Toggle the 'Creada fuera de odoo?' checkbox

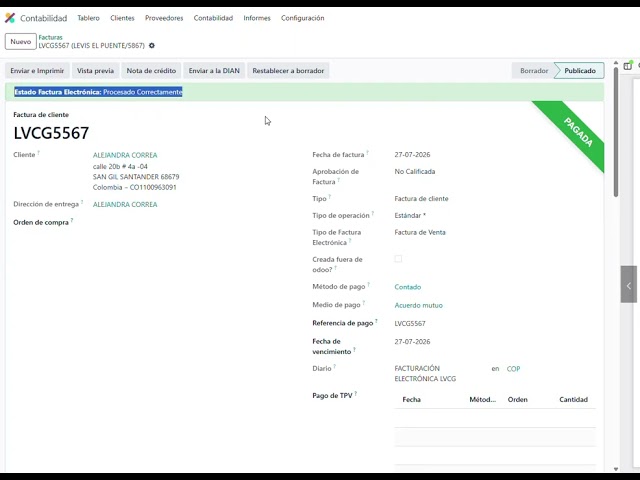(x=398, y=259)
